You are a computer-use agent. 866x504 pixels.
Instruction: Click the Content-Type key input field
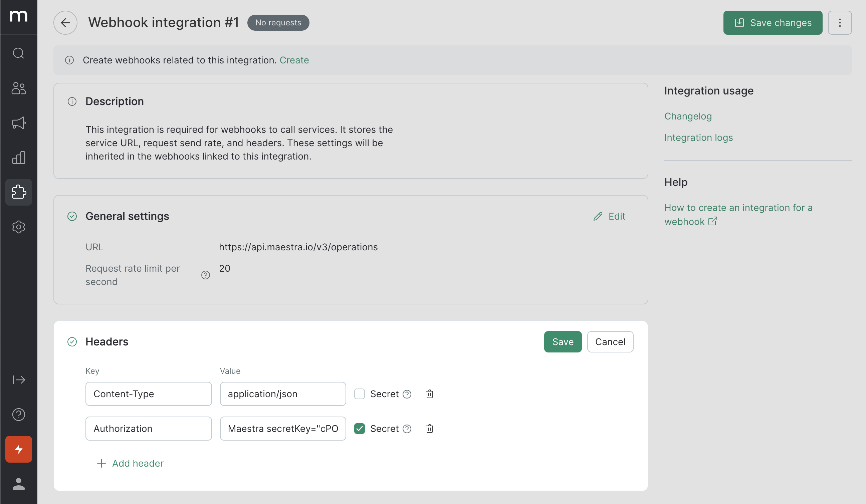click(149, 394)
